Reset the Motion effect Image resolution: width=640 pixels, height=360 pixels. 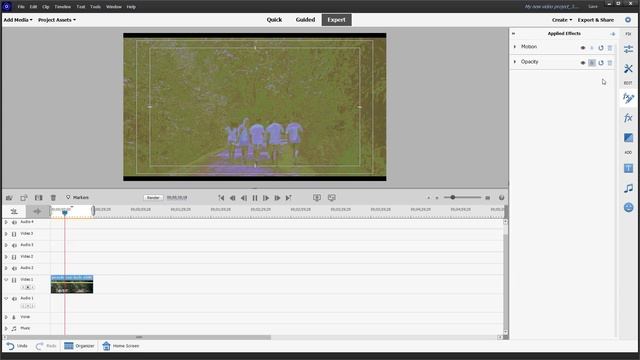[601, 48]
